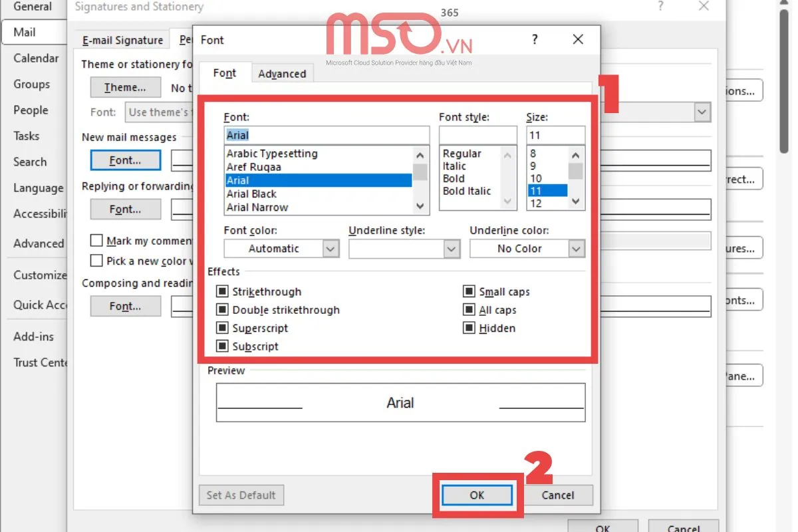Click the Font name input field
798x532 pixels.
[x=327, y=135]
